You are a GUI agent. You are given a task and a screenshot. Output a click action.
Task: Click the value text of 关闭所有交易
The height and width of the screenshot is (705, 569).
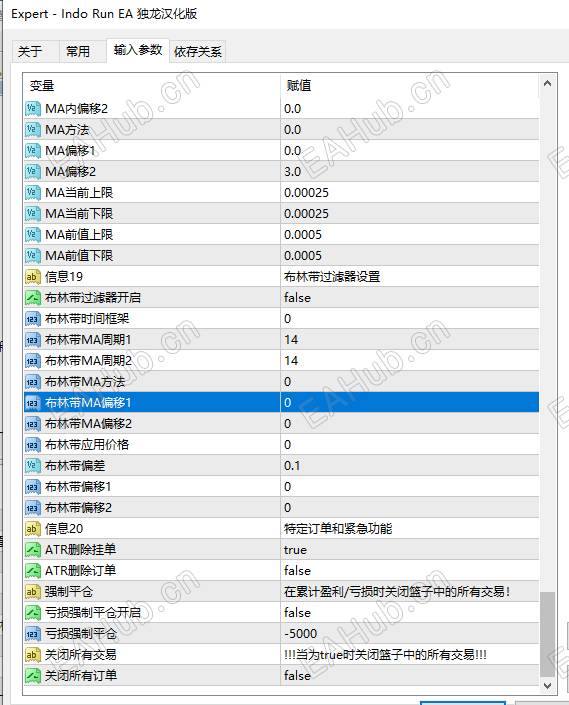point(385,654)
